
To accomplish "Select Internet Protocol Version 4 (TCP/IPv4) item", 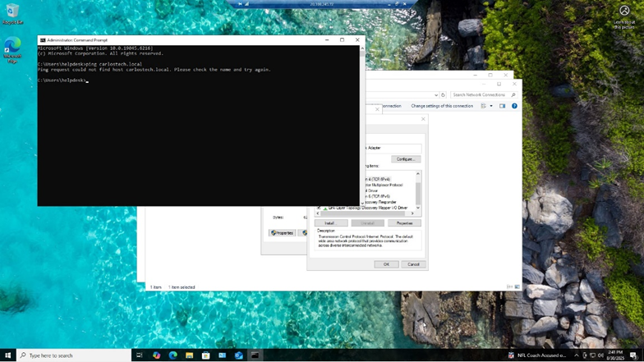I will coord(376,179).
